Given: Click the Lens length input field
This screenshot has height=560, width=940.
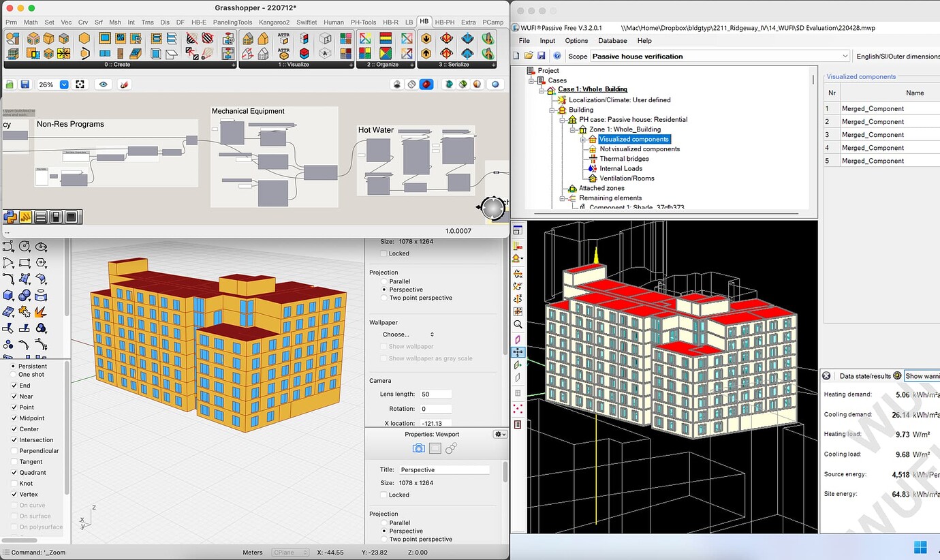Looking at the screenshot, I should click(x=435, y=394).
